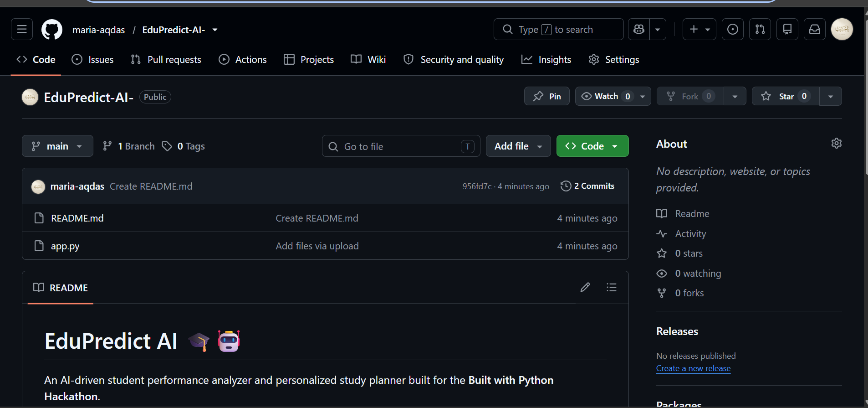Open the issues circle-dot icon in header
868x408 pixels.
(x=733, y=30)
